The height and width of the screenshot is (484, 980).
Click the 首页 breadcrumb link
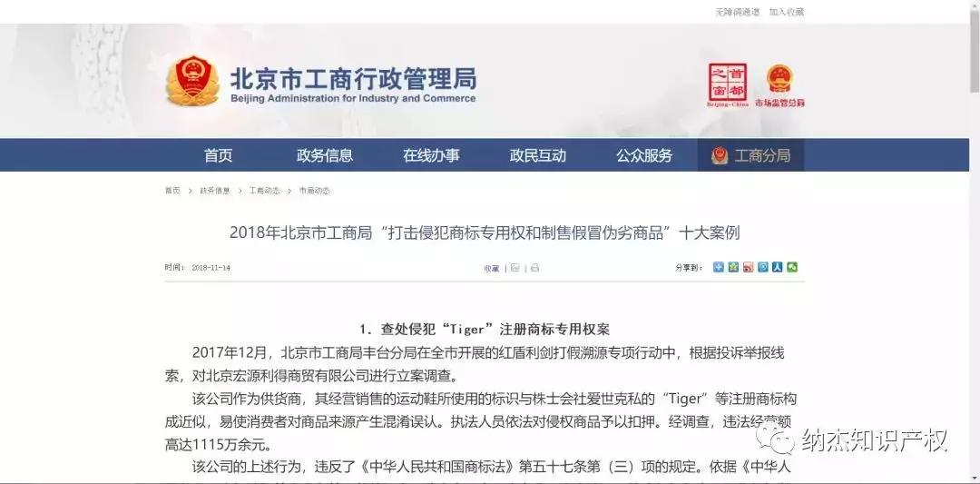click(172, 191)
